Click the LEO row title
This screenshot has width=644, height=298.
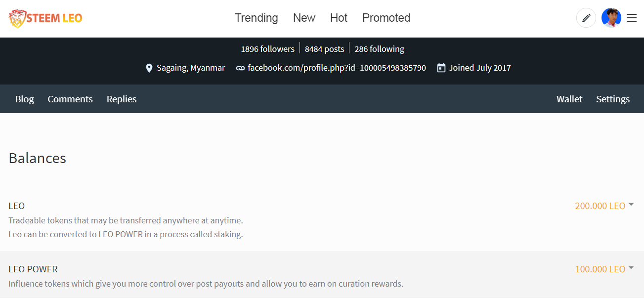(17, 206)
